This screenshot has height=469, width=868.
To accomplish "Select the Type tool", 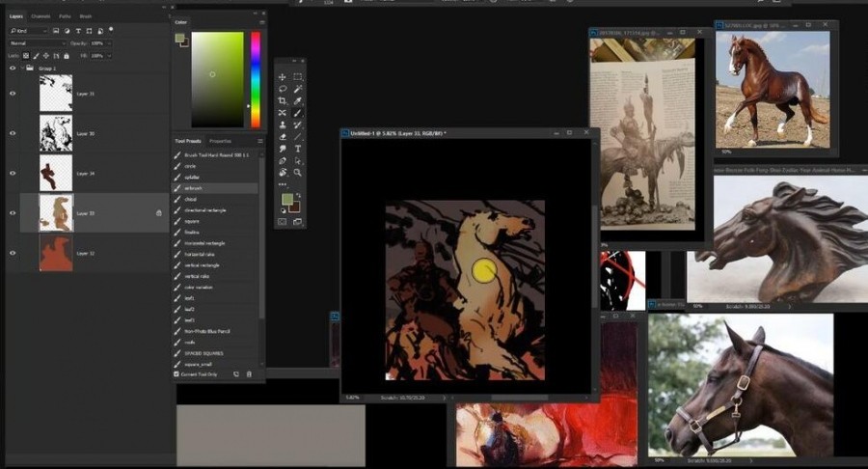I will point(298,149).
